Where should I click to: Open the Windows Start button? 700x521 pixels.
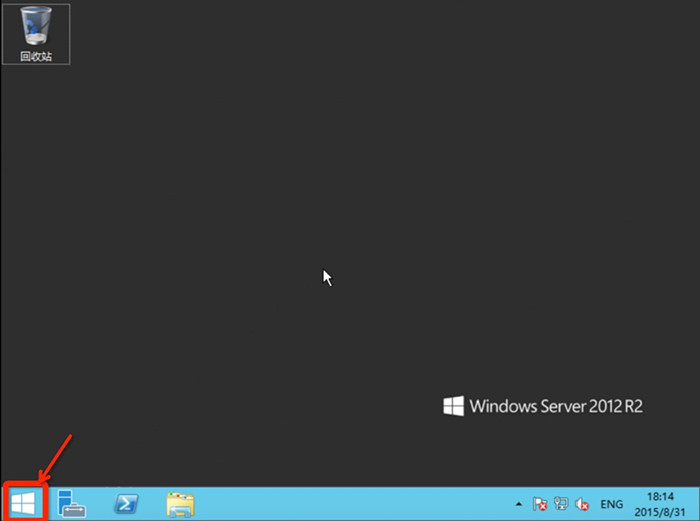pyautogui.click(x=24, y=504)
